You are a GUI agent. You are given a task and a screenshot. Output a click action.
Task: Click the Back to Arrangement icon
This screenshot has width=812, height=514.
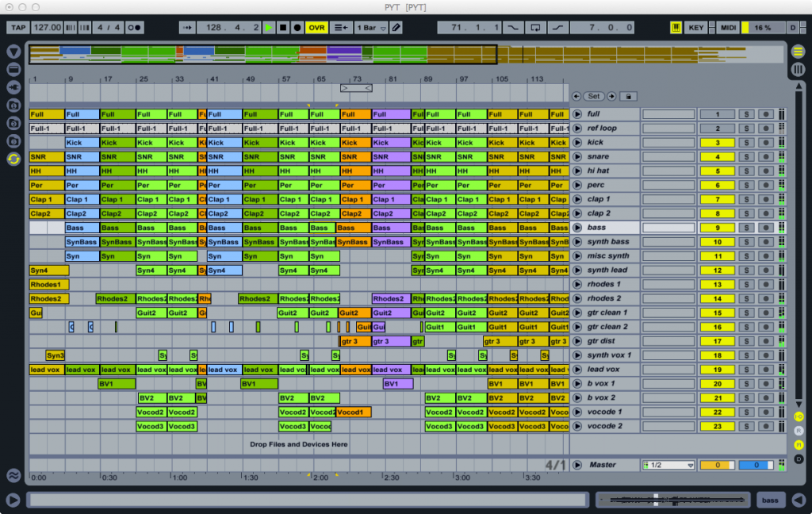pyautogui.click(x=341, y=28)
